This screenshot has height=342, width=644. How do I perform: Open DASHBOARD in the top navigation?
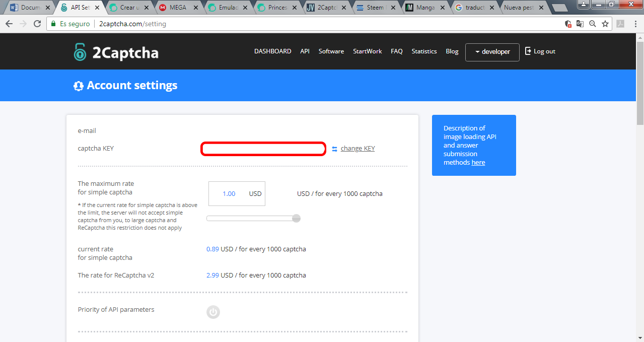272,51
